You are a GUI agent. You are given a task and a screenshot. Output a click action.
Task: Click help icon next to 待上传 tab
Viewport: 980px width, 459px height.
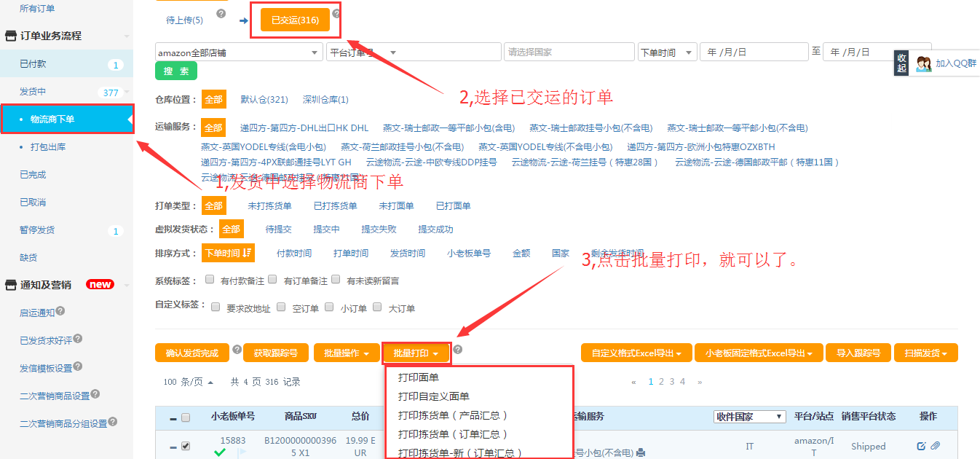pyautogui.click(x=221, y=14)
